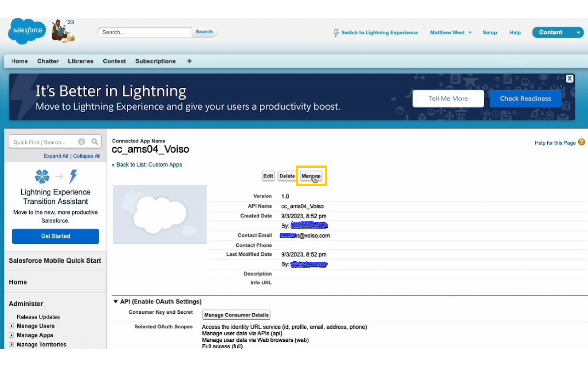Image resolution: width=588 pixels, height=367 pixels.
Task: Open Salesforce Mobile Quick Start in sidebar
Action: click(x=55, y=261)
